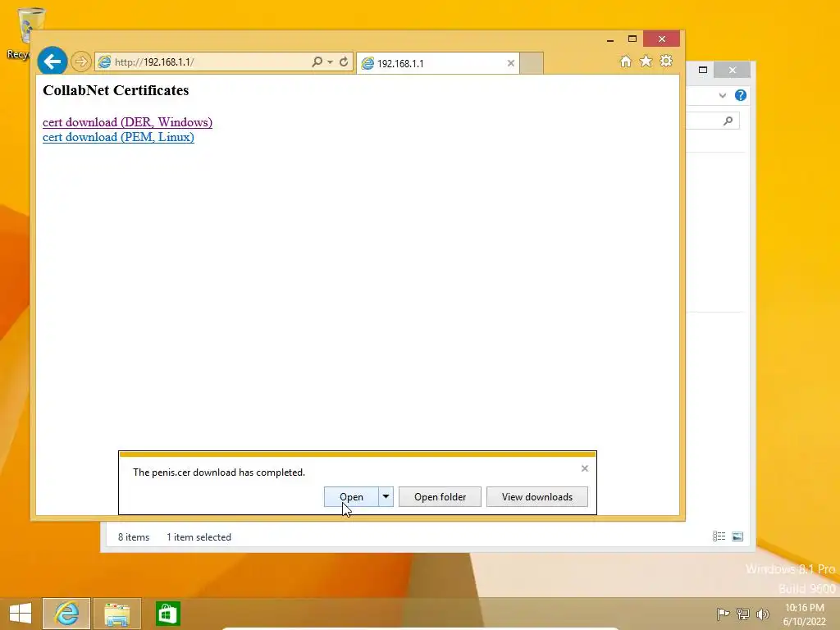This screenshot has width=840, height=630.
Task: Close the Internet Explorer window
Action: point(662,39)
